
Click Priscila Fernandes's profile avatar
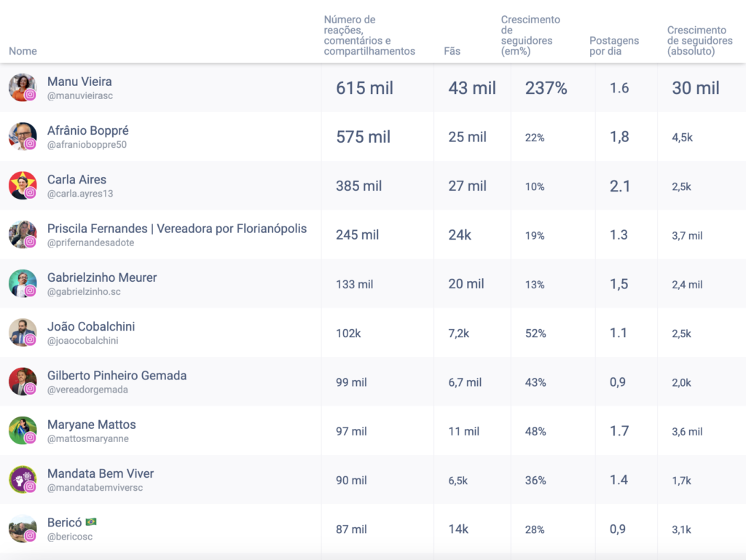pyautogui.click(x=23, y=234)
